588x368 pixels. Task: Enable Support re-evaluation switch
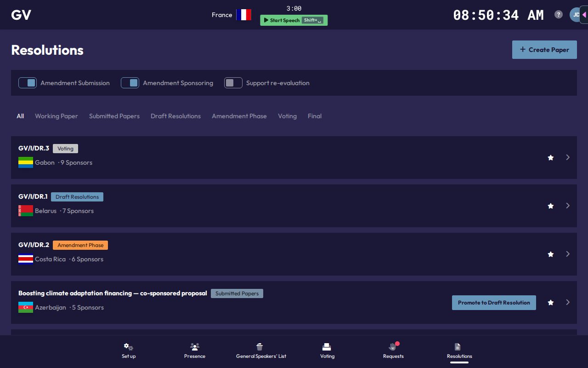click(x=233, y=83)
